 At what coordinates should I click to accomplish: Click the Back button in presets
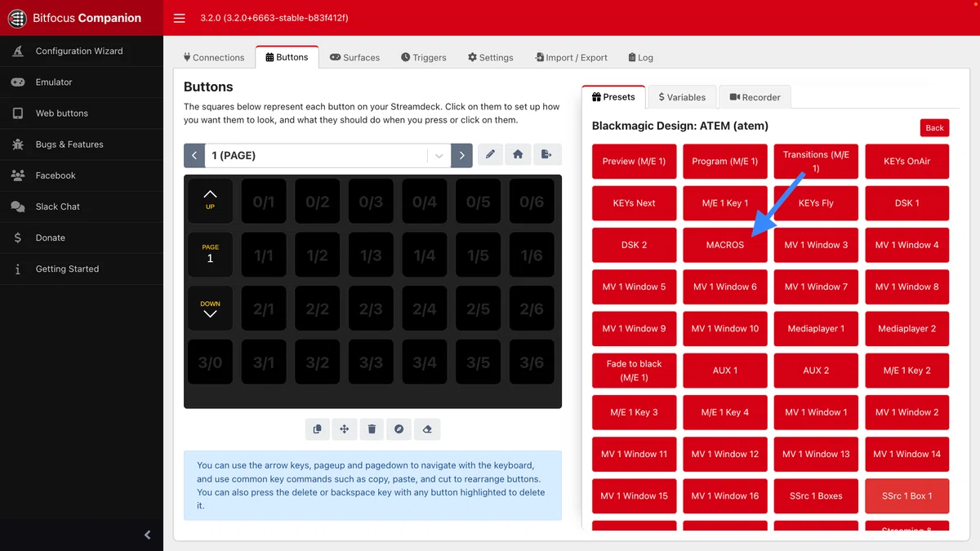coord(934,127)
